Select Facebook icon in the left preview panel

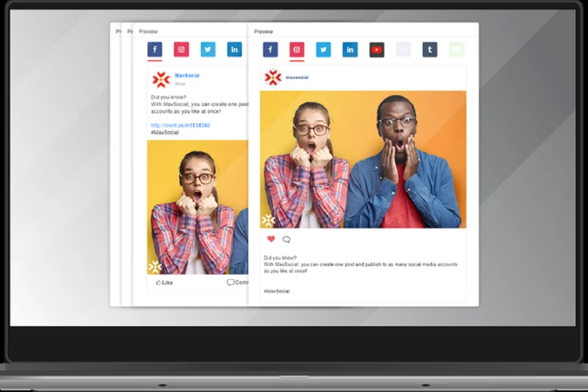point(154,49)
